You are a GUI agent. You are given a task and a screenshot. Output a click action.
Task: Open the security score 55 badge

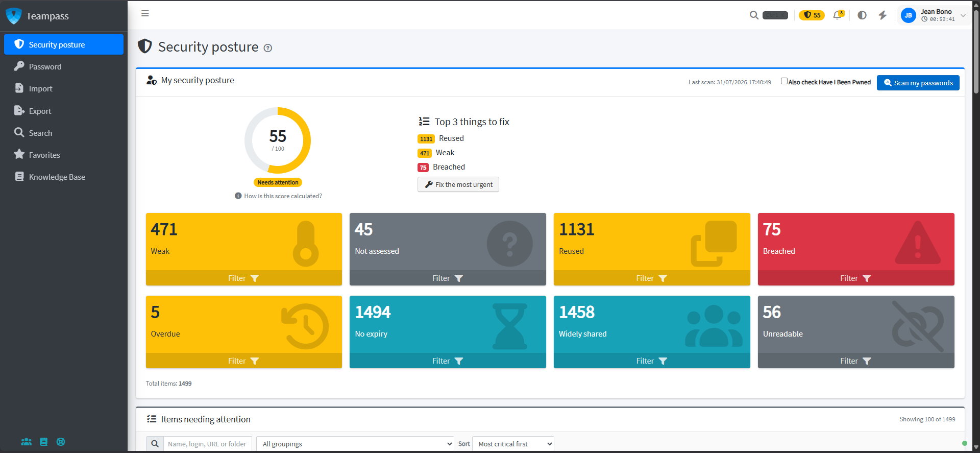point(812,15)
